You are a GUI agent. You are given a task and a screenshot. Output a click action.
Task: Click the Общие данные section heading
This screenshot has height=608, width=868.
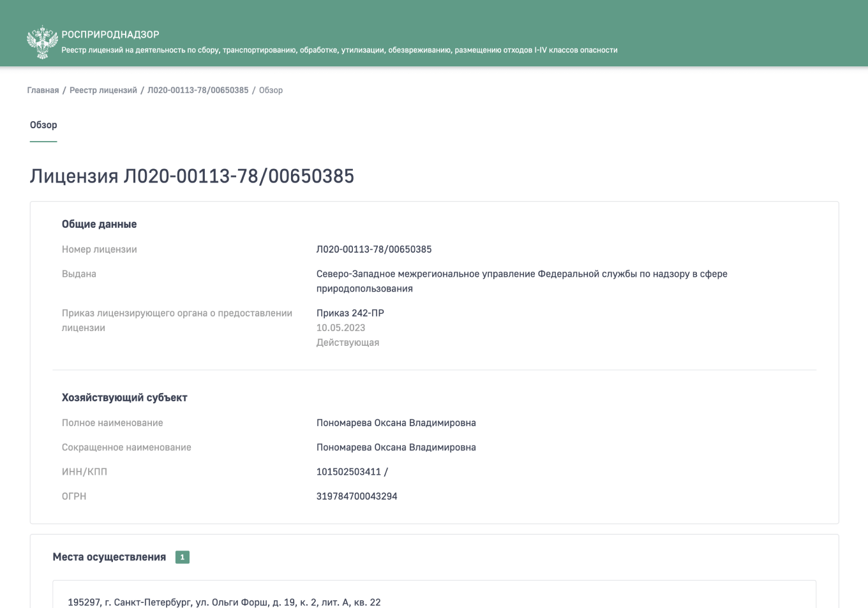coord(99,224)
